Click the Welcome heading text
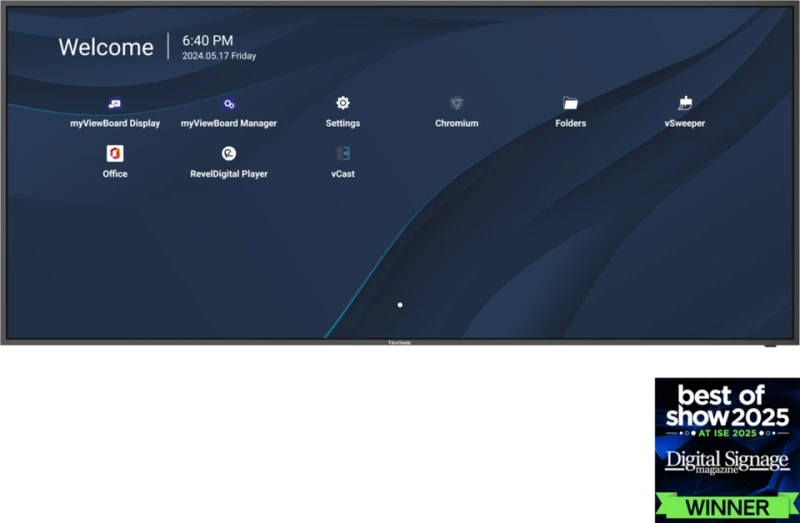The height and width of the screenshot is (523, 800). tap(106, 47)
